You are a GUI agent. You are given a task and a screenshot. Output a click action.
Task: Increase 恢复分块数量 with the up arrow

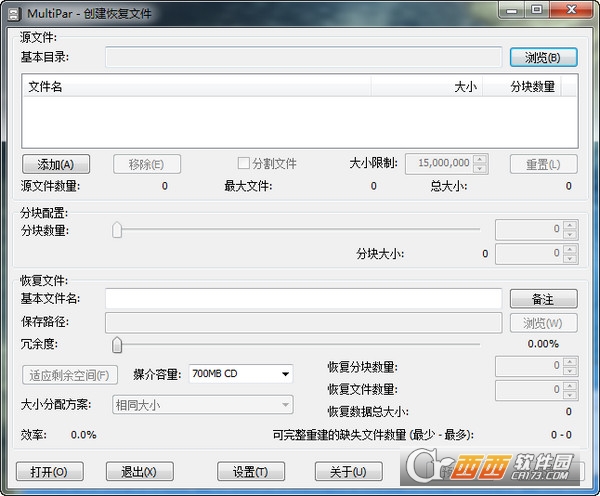(x=570, y=361)
